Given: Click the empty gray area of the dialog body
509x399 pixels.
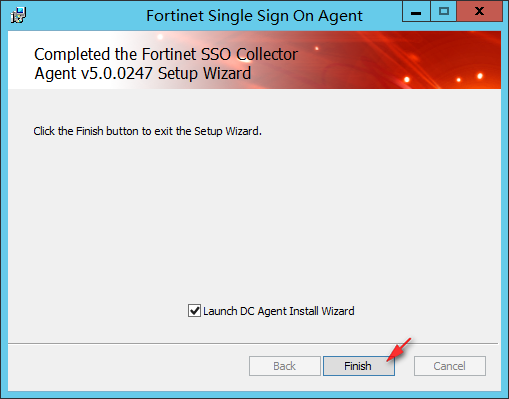Looking at the screenshot, I should point(253,217).
